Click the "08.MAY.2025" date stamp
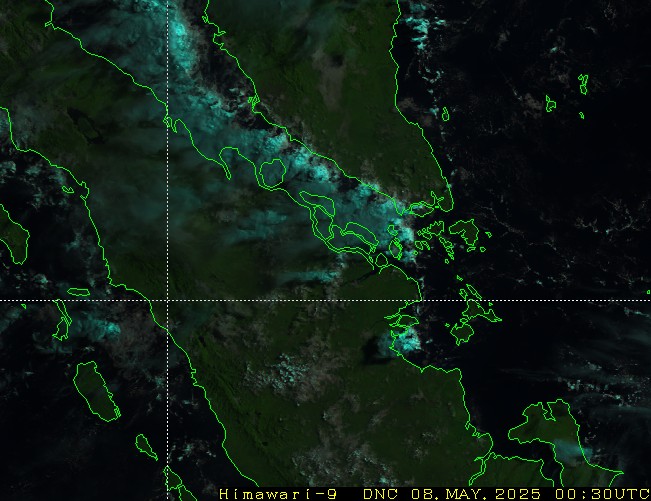The width and height of the screenshot is (651, 501). click(476, 494)
